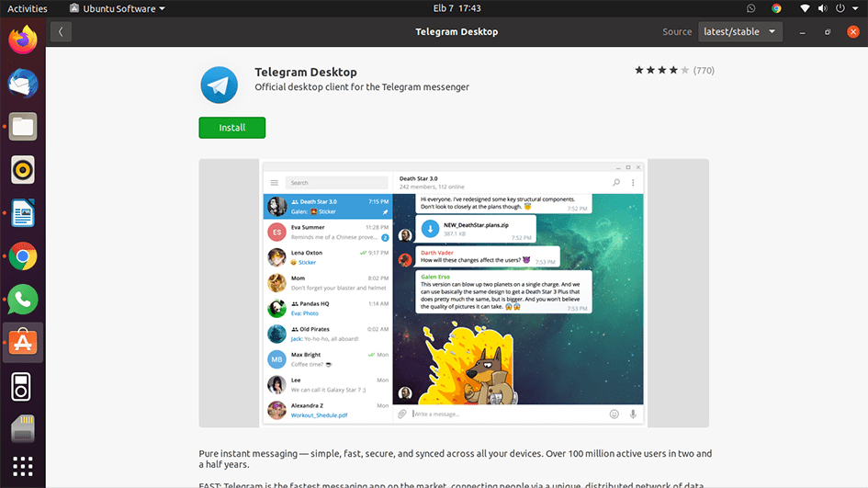Click the Telegram Desktop app title text
Viewport: 868px width, 488px height.
306,72
